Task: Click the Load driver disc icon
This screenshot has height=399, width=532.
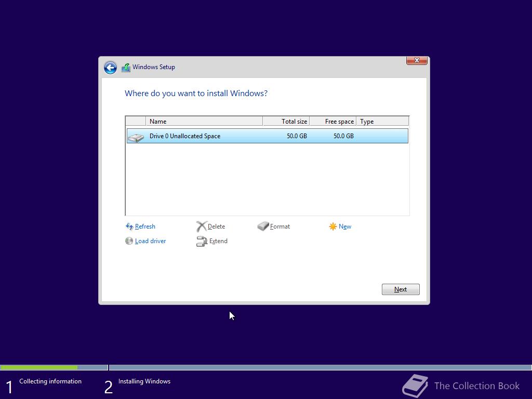Action: [x=129, y=241]
